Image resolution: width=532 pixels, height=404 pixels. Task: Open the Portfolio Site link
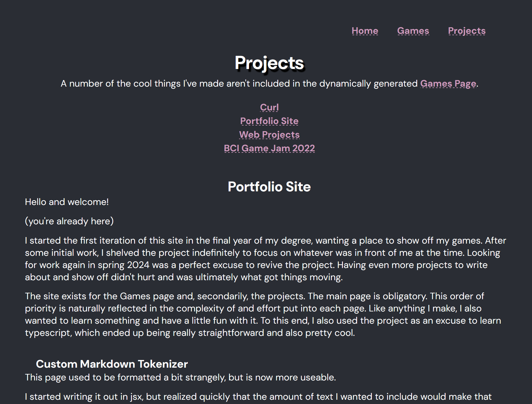(x=269, y=121)
